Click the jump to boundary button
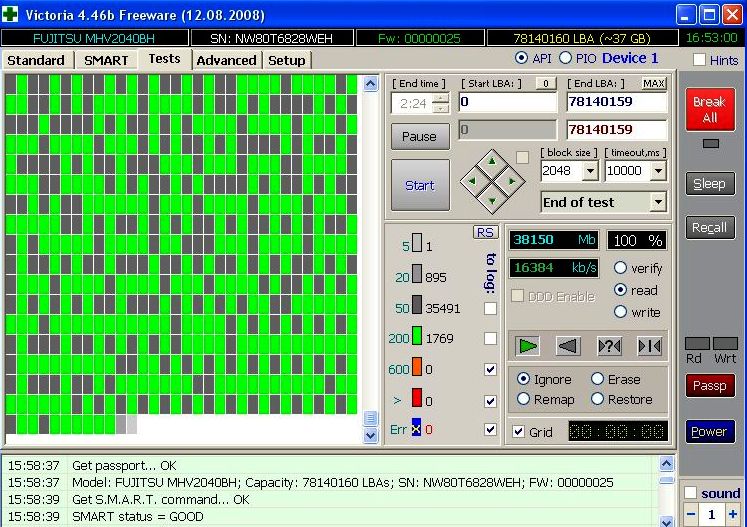The height and width of the screenshot is (527, 747). coord(649,346)
